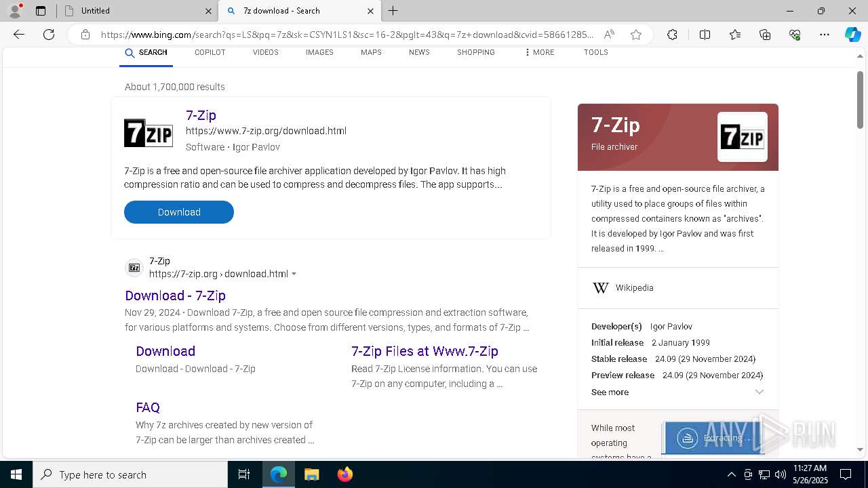Expand the MORE search categories menu
This screenshot has width=868, height=488.
(x=538, y=52)
